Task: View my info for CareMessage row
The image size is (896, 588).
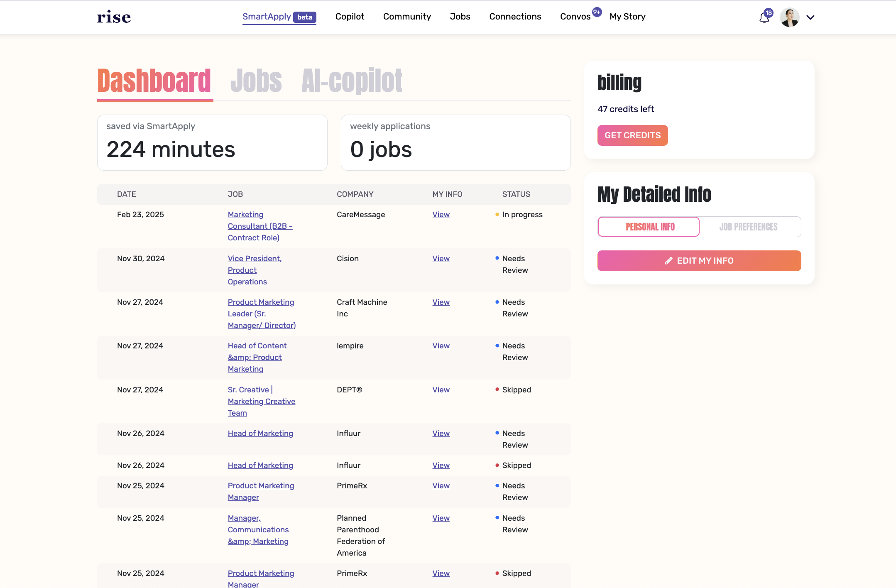Action: click(x=441, y=215)
